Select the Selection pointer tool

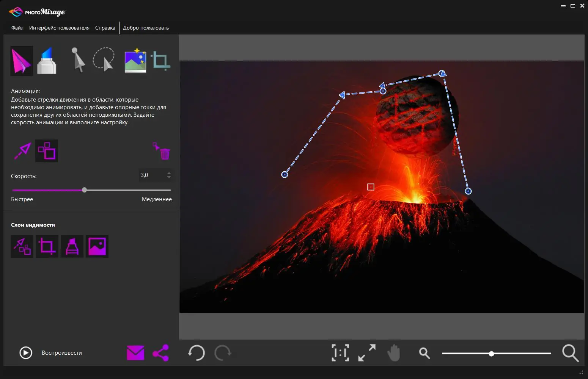tap(78, 60)
